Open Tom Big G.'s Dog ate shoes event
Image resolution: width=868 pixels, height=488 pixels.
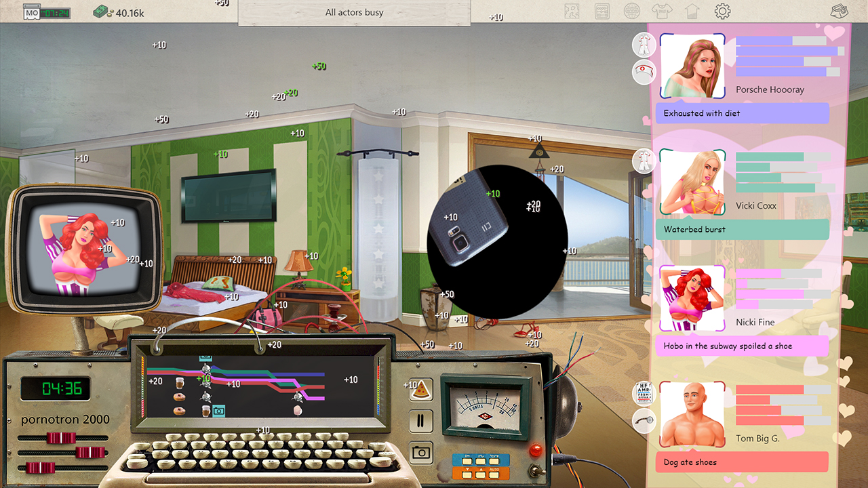742,462
